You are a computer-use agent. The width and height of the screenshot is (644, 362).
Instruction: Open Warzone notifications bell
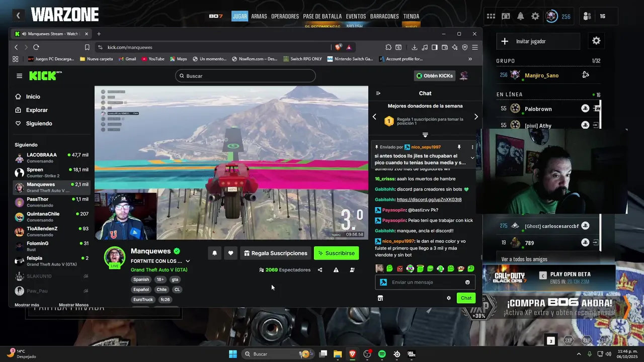pos(521,16)
